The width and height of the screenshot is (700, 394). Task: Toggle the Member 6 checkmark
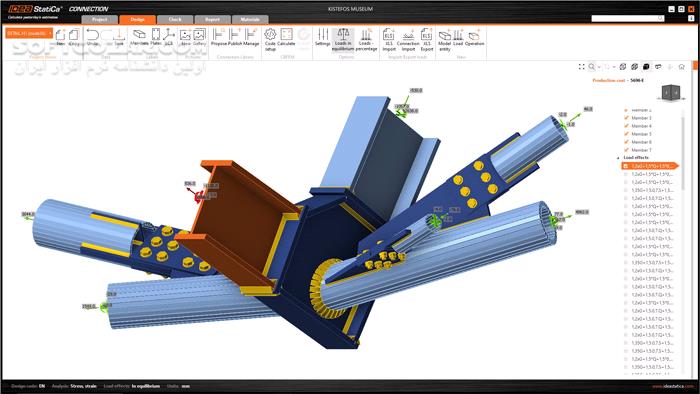626,142
